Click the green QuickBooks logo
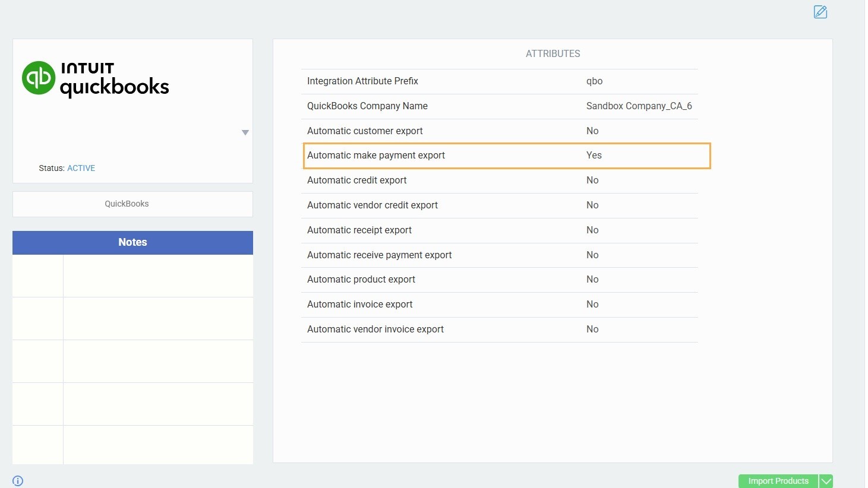This screenshot has height=488, width=868. click(39, 78)
